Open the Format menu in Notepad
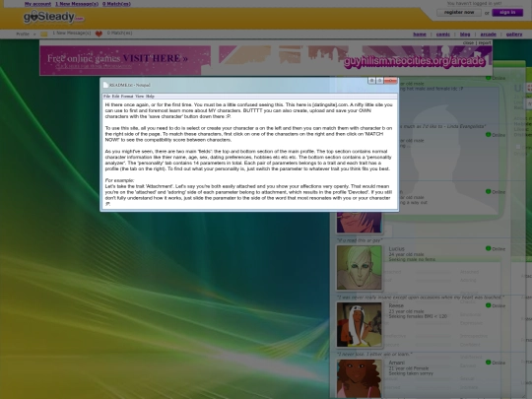Screen dimensions: 532x399 [127, 97]
